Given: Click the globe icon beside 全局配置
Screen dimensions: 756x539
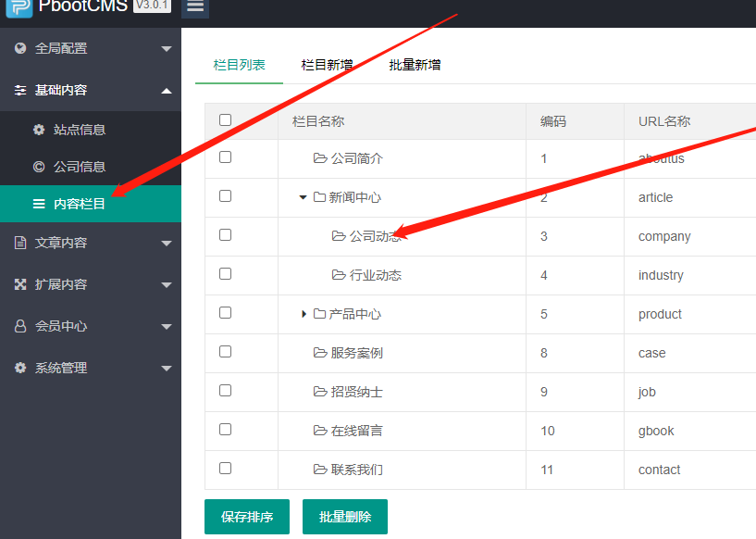Looking at the screenshot, I should click(20, 48).
